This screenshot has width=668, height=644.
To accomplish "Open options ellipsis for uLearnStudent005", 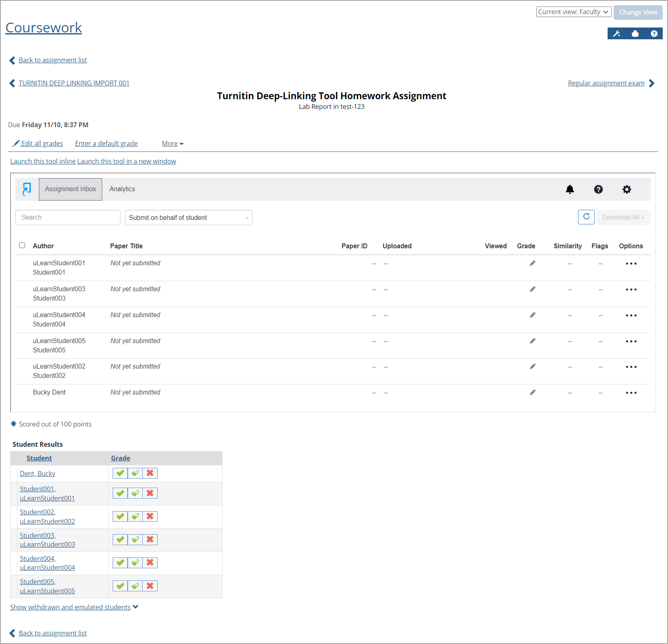I will 631,341.
